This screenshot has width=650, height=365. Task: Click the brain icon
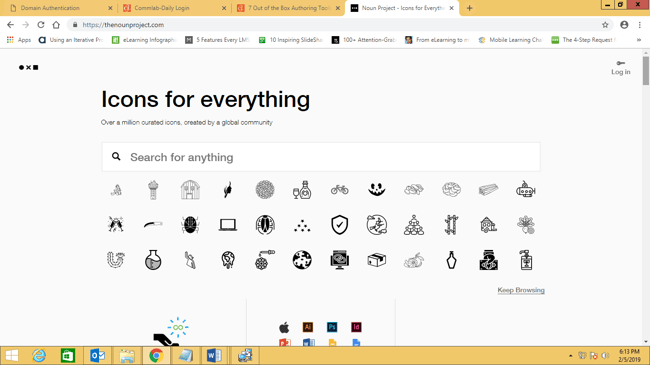pos(451,190)
